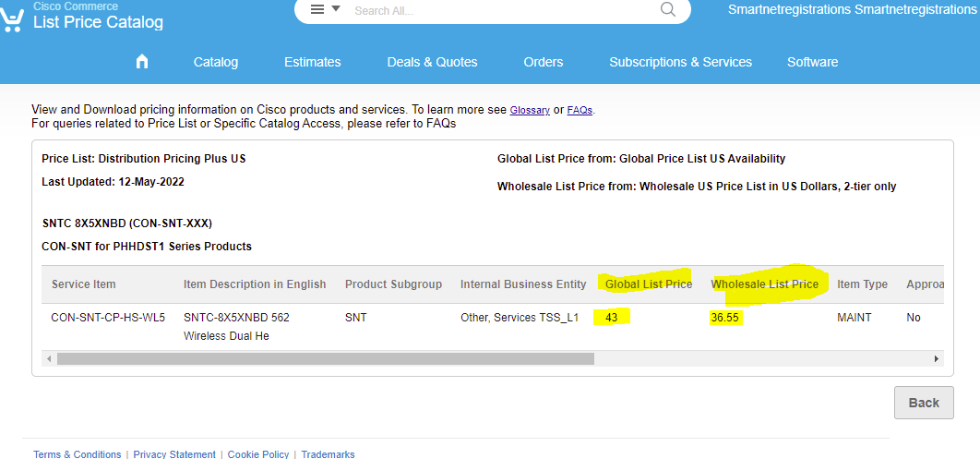The image size is (980, 459).
Task: Select the No approval cell
Action: point(914,317)
